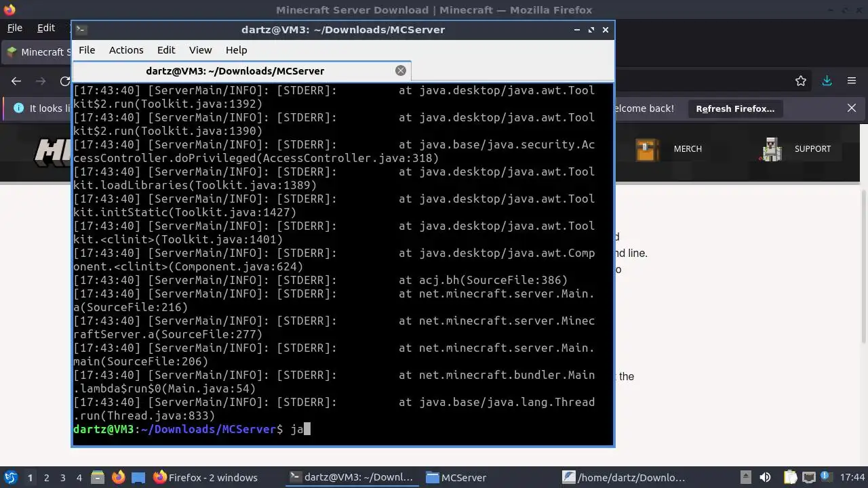Open the terminal Edit menu
The height and width of the screenshot is (488, 868).
tap(166, 50)
